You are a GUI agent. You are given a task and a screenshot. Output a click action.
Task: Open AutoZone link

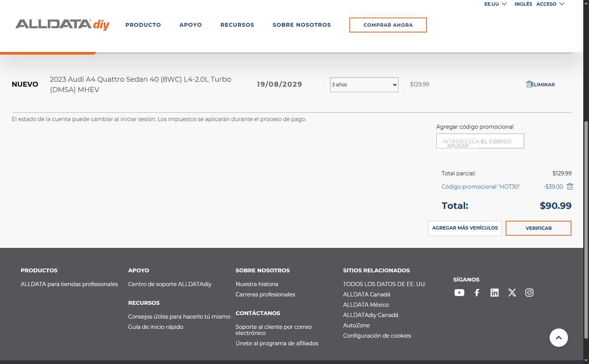356,325
